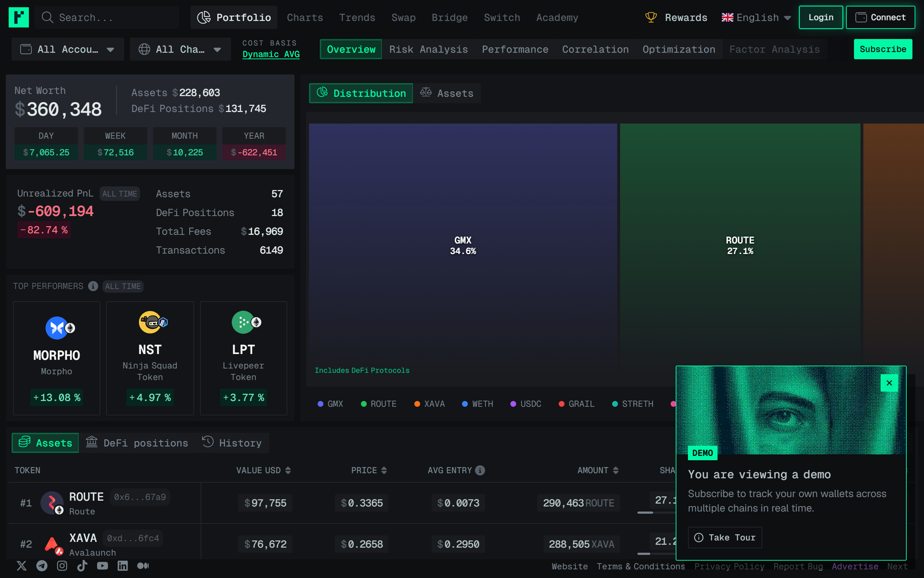Image resolution: width=924 pixels, height=578 pixels.
Task: Open the Bridge page
Action: pyautogui.click(x=450, y=18)
